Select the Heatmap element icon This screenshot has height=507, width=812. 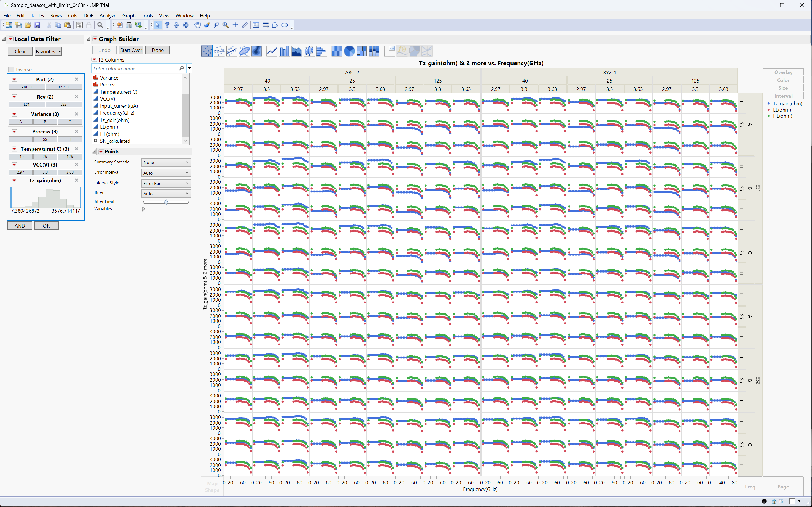click(x=337, y=51)
